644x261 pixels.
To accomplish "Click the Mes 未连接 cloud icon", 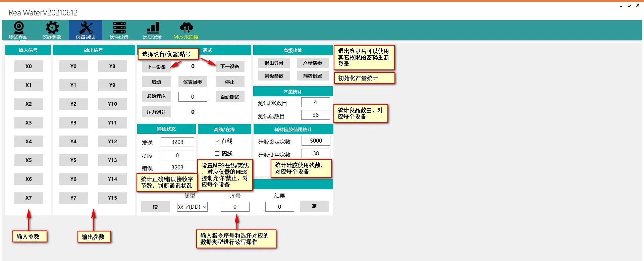I will (186, 28).
